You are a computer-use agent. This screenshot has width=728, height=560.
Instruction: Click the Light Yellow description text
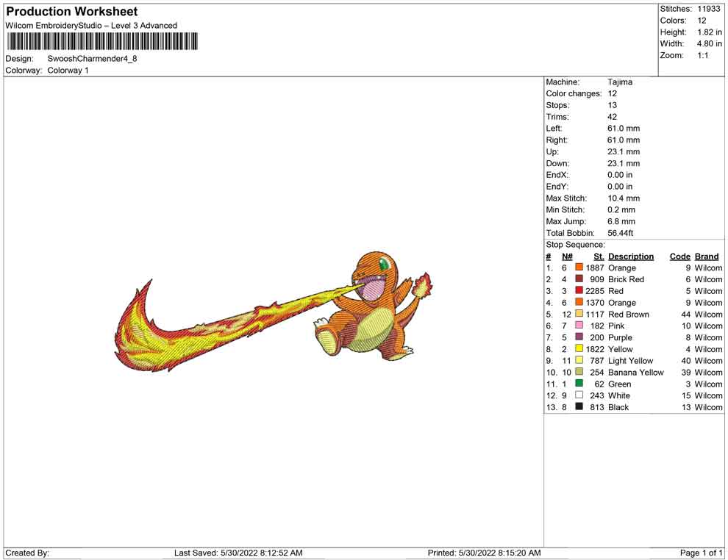tap(630, 361)
